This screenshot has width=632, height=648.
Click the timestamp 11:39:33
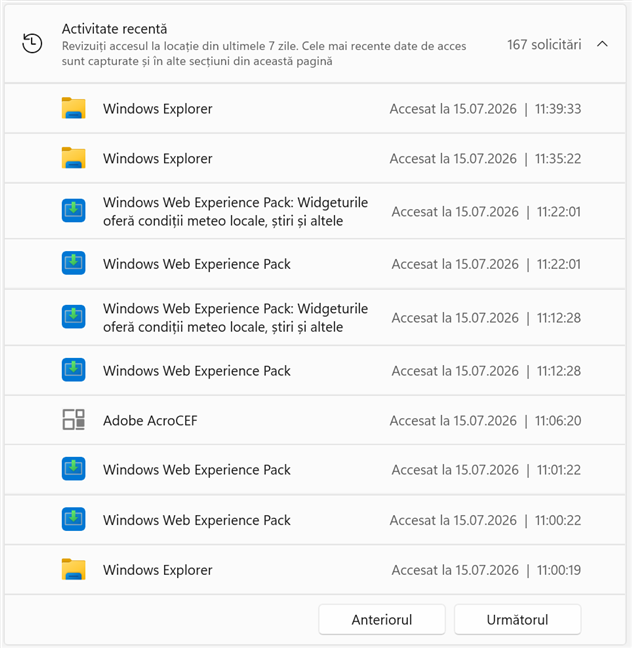[x=558, y=109]
